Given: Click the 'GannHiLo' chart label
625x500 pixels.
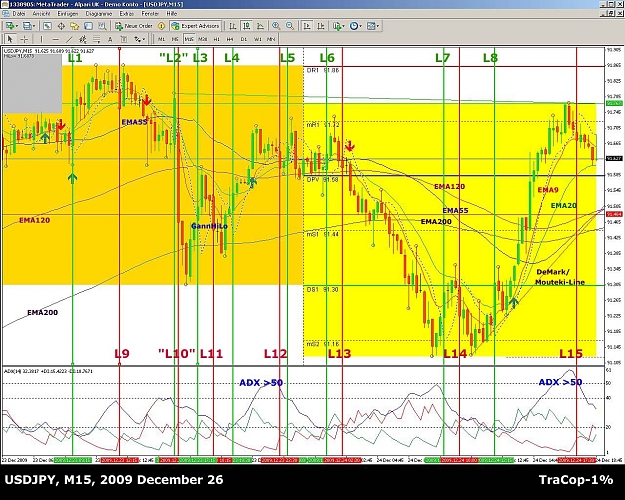Looking at the screenshot, I should pyautogui.click(x=209, y=226).
